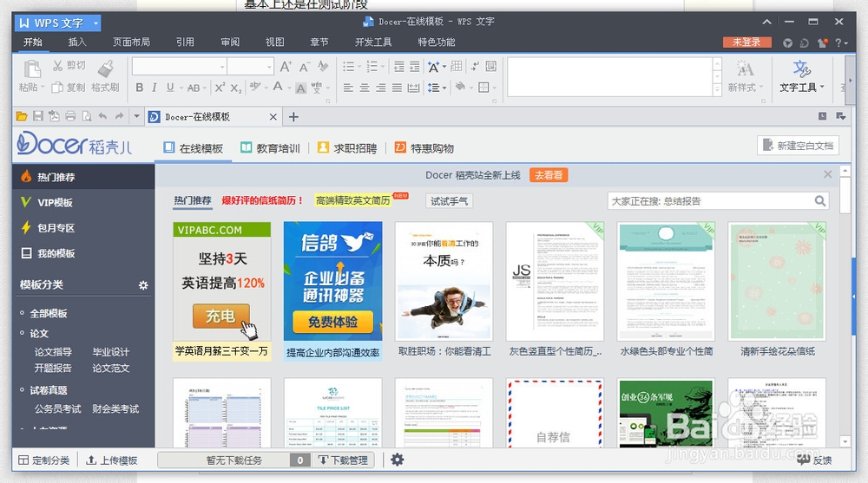Open the 审阅 ribbon tab

coord(230,42)
